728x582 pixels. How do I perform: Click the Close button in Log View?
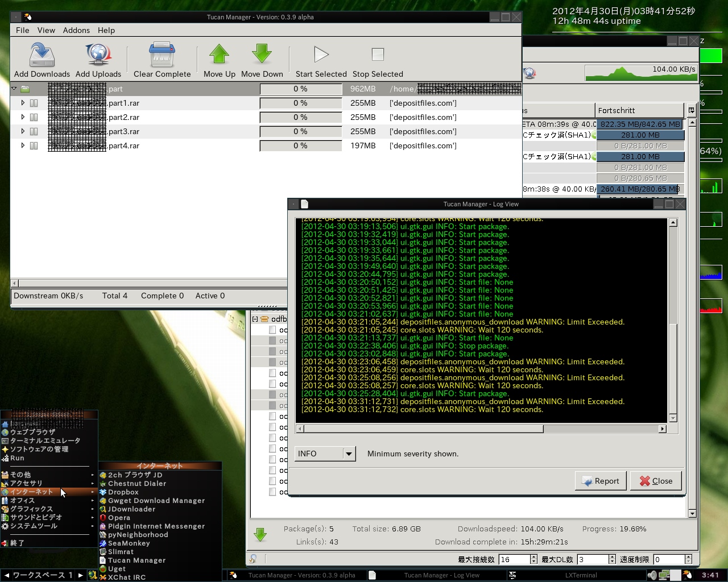coord(655,481)
